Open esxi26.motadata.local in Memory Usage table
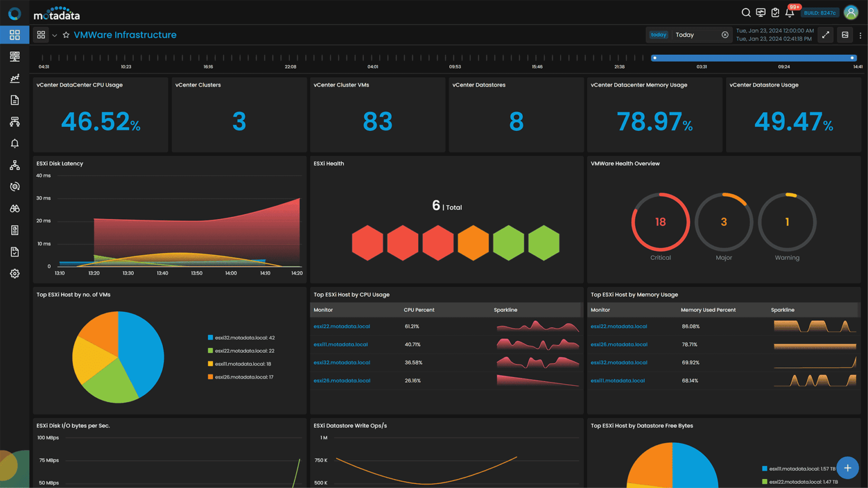 pyautogui.click(x=619, y=345)
